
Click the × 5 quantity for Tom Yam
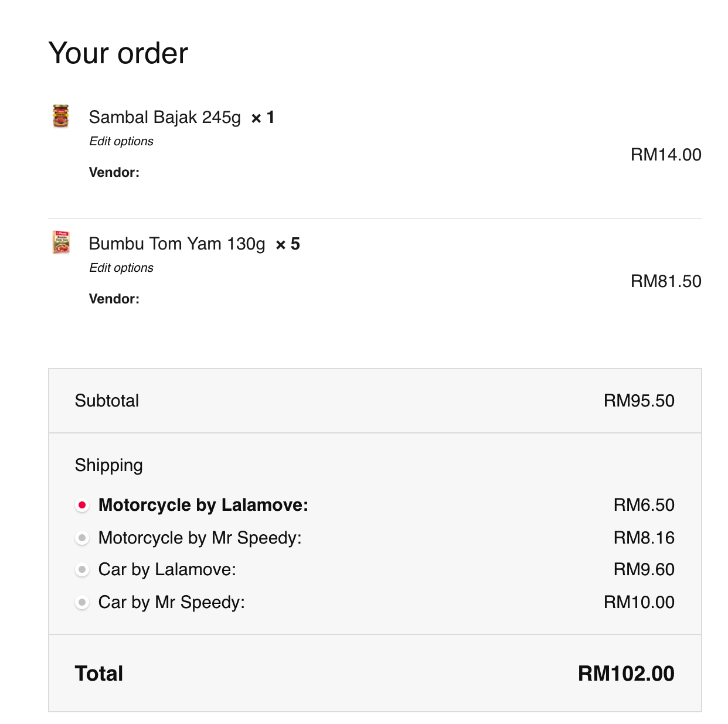pos(288,244)
